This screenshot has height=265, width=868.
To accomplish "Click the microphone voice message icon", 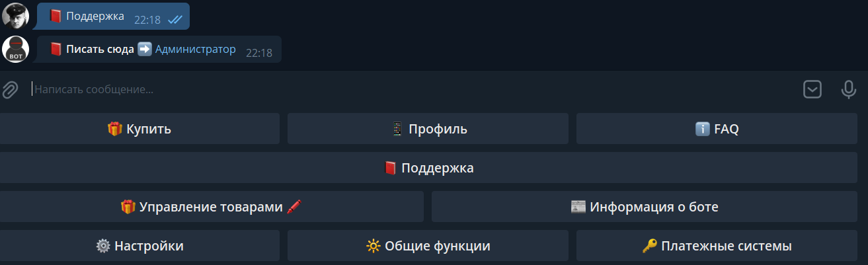I will (849, 89).
